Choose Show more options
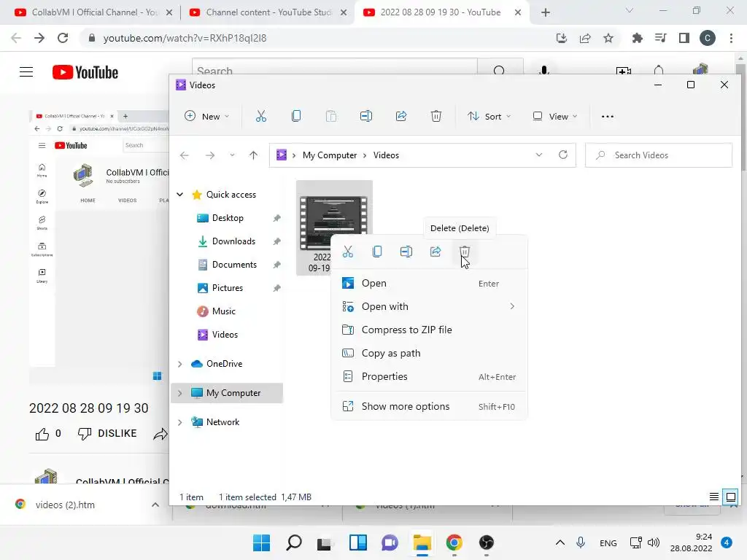Image resolution: width=747 pixels, height=560 pixels. [429, 407]
